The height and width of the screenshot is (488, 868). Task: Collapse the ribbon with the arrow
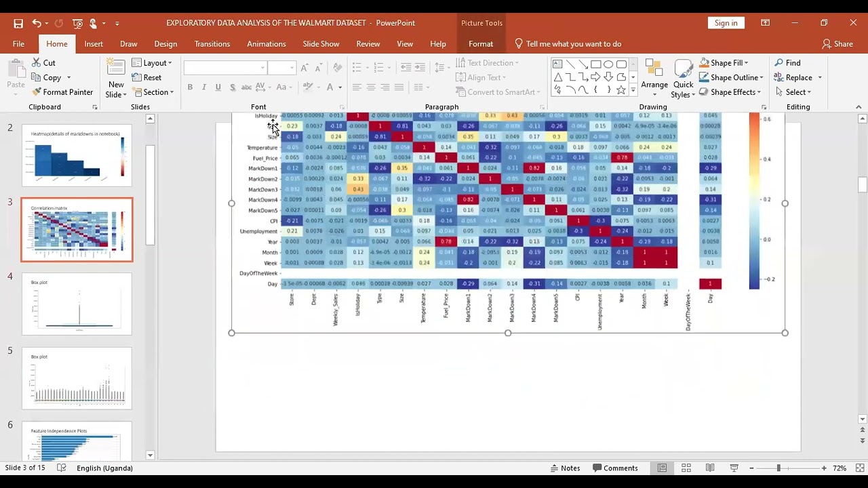point(859,107)
